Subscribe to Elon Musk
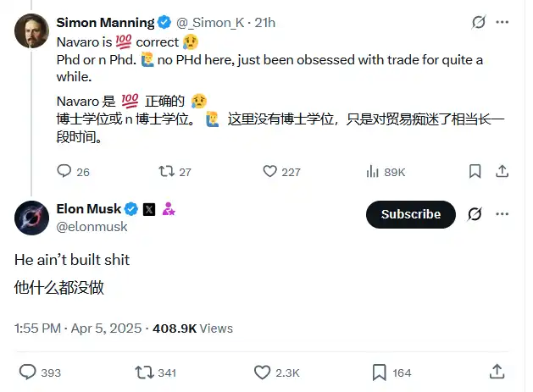This screenshot has width=533, height=392. (411, 214)
